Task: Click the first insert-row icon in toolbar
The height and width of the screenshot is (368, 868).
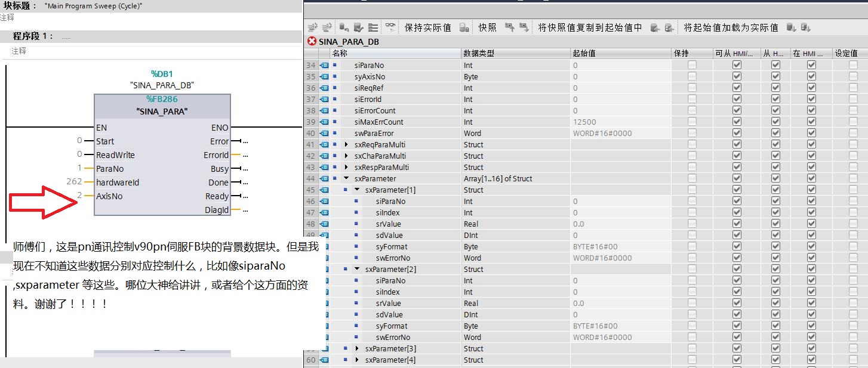Action: [312, 27]
